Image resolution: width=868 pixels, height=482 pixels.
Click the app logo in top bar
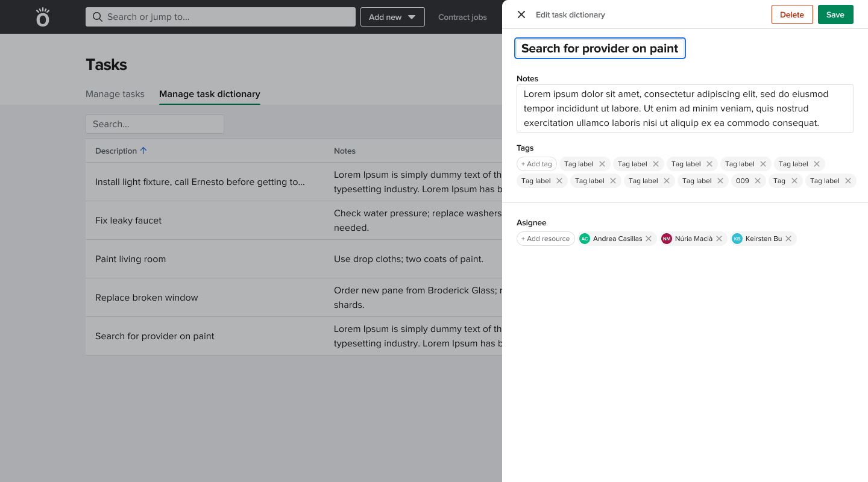(43, 17)
